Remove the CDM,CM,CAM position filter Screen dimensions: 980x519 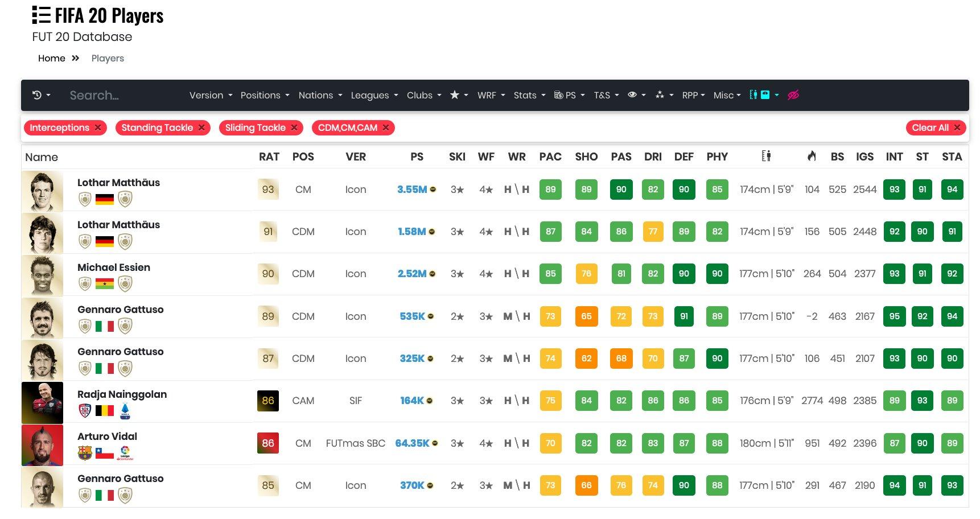tap(386, 128)
